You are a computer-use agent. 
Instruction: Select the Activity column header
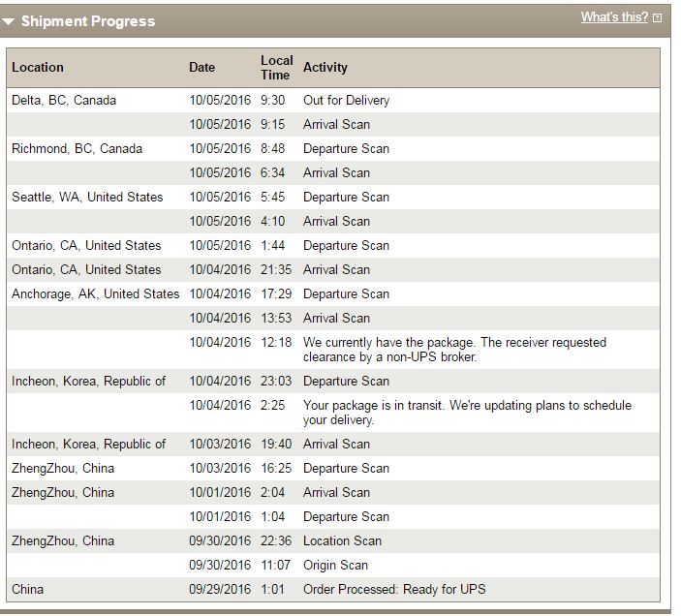point(325,67)
